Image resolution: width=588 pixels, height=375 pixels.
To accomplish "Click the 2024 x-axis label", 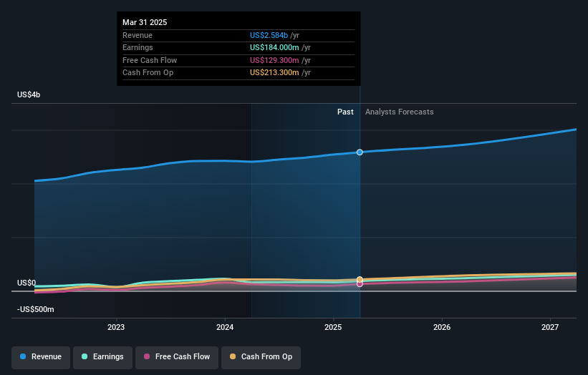I will point(225,327).
